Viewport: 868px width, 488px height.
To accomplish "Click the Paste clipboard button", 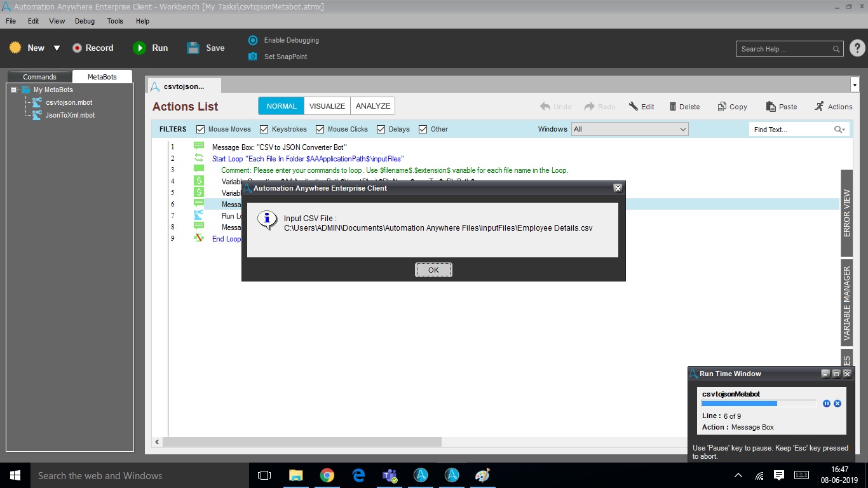I will 782,107.
